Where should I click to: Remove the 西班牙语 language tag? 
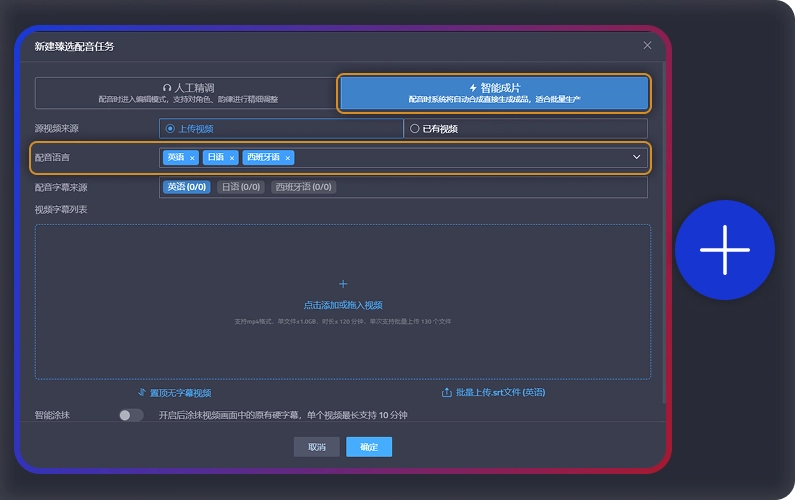pyautogui.click(x=288, y=158)
